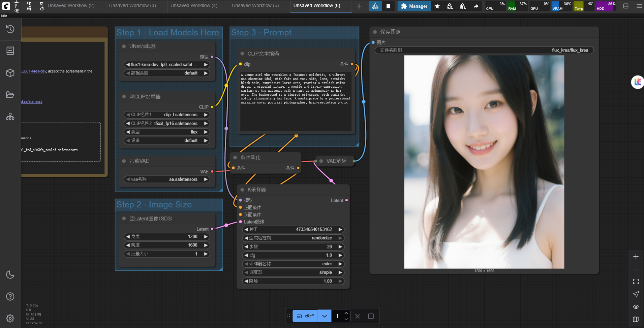The image size is (644, 328).
Task: Open the Manager button
Action: pyautogui.click(x=414, y=6)
